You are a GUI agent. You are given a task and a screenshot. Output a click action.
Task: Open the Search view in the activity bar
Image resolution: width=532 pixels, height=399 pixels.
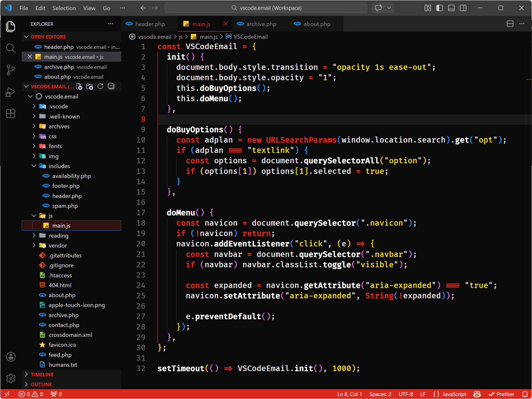coord(10,48)
